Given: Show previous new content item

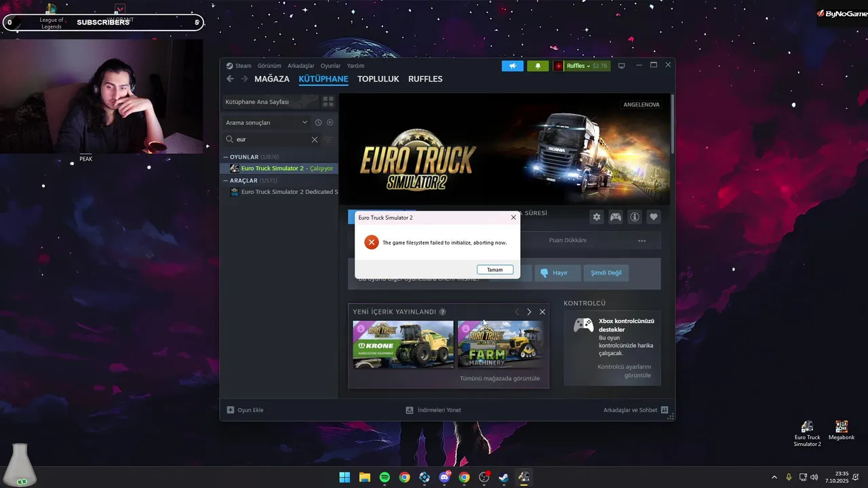Looking at the screenshot, I should pos(517,312).
